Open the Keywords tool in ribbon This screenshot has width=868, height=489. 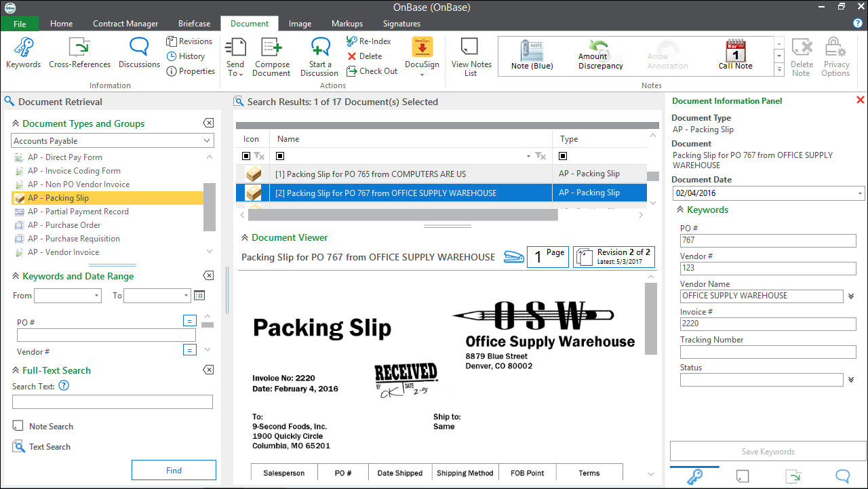(x=24, y=54)
